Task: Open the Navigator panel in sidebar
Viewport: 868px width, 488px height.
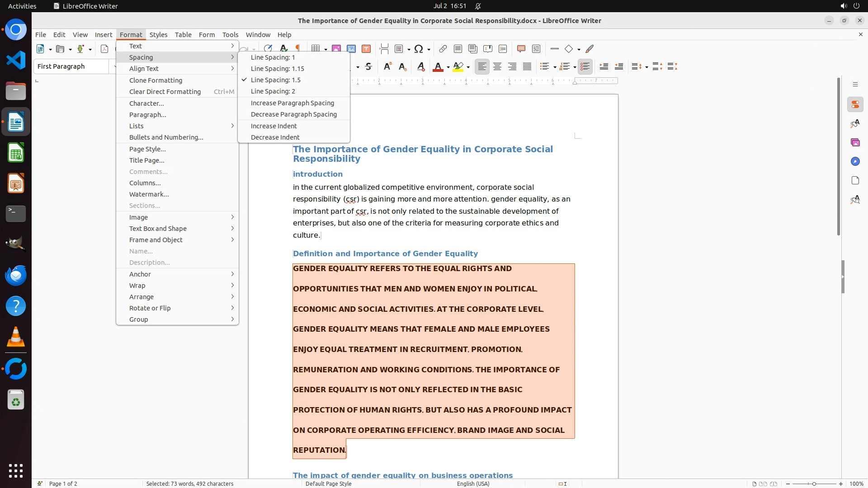Action: pos(855,161)
